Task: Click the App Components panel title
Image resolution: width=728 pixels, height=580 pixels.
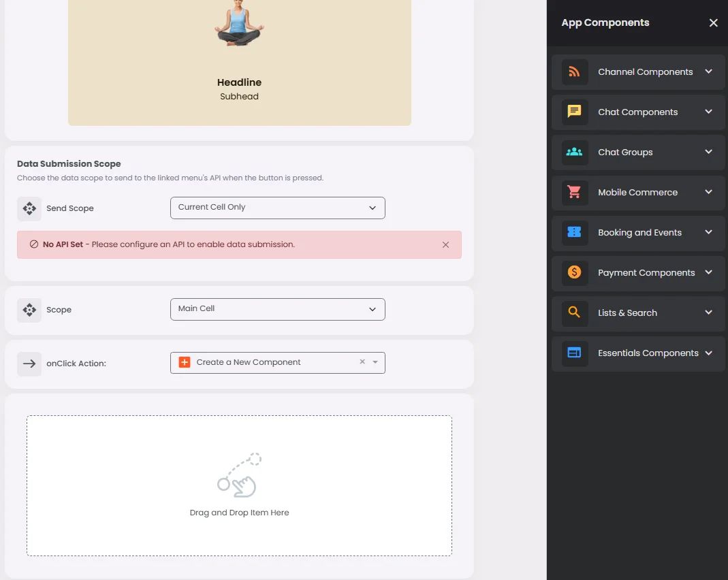Action: point(605,22)
